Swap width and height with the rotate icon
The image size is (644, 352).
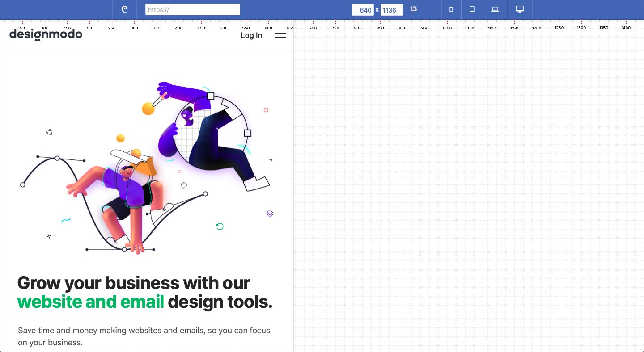click(x=414, y=9)
